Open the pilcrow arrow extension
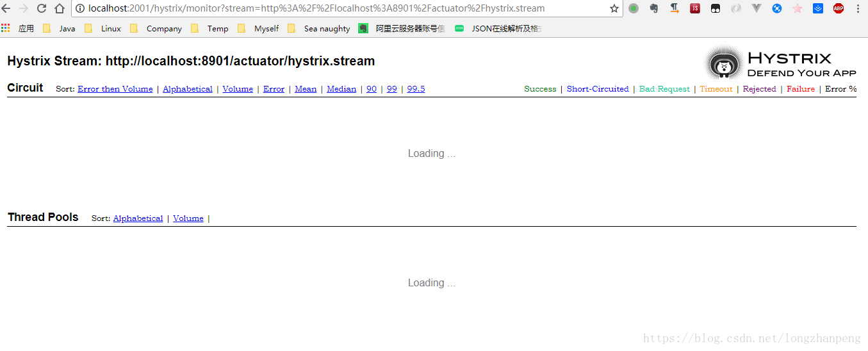The image size is (868, 351). (x=675, y=8)
